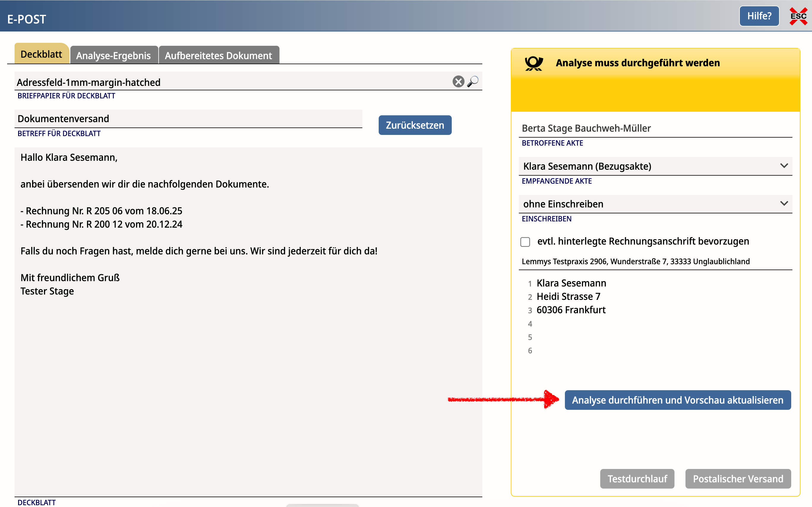Click the Betroffene Akte field
The image size is (812, 507).
(655, 128)
